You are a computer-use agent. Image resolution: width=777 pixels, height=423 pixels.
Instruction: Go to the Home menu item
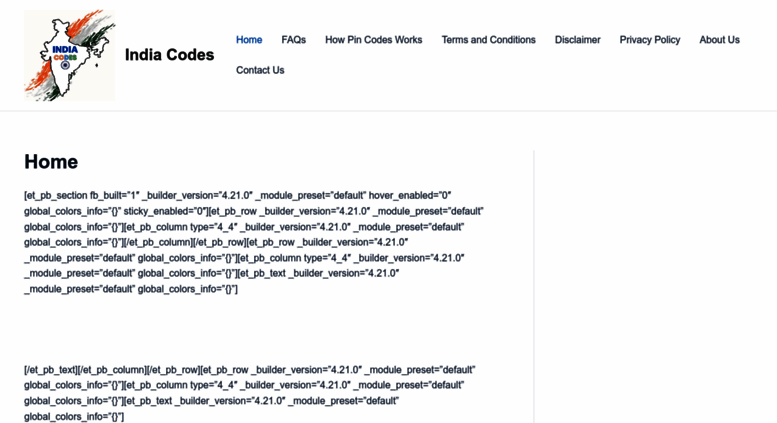tap(249, 40)
